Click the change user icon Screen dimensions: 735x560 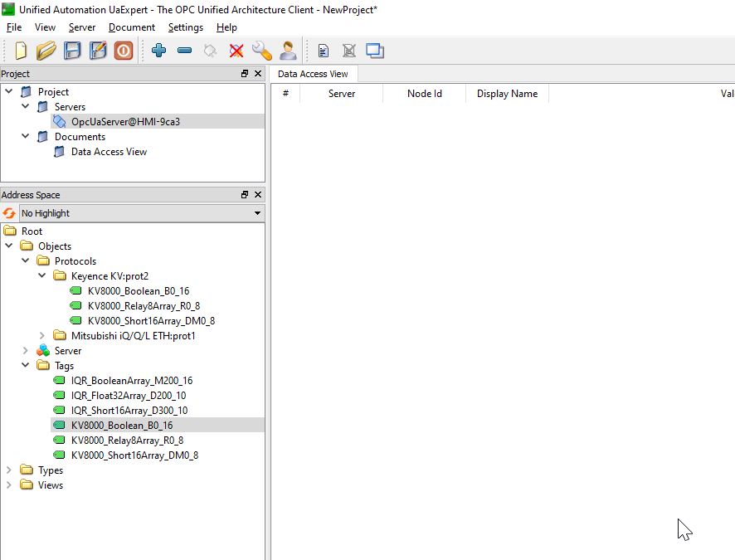pyautogui.click(x=288, y=51)
